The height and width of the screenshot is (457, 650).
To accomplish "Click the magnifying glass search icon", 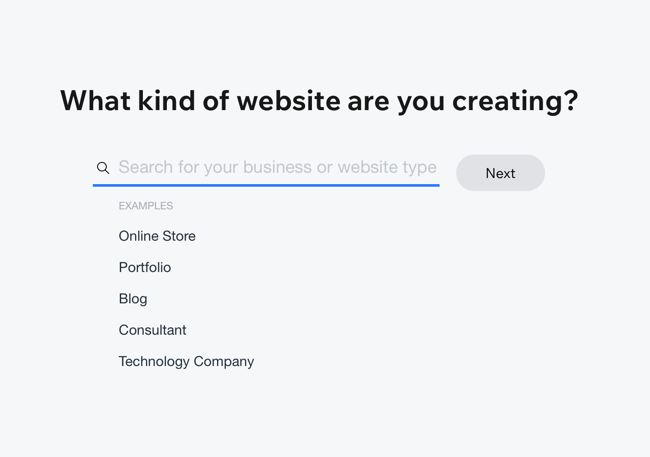I will [103, 168].
